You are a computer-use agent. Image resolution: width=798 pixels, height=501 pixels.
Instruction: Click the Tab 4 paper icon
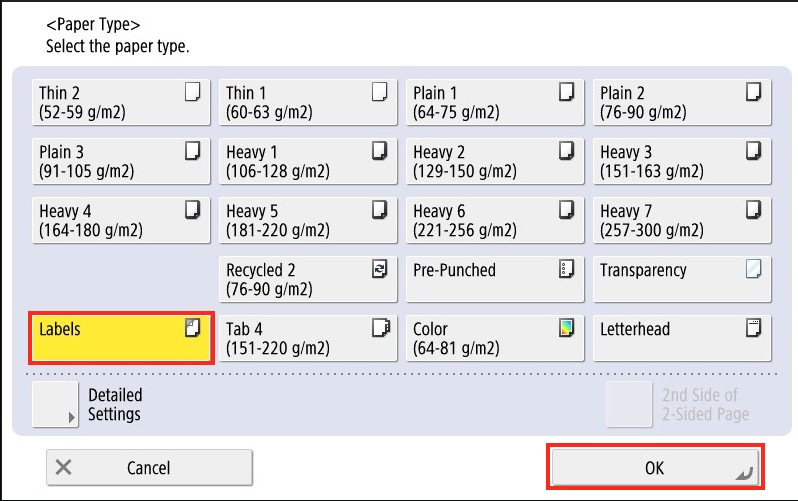tap(379, 327)
